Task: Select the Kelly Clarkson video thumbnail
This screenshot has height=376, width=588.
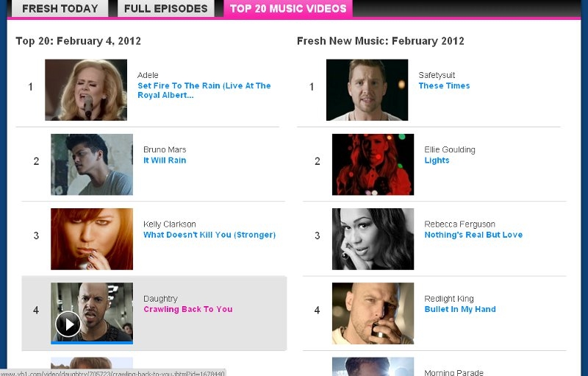Action: pyautogui.click(x=92, y=239)
